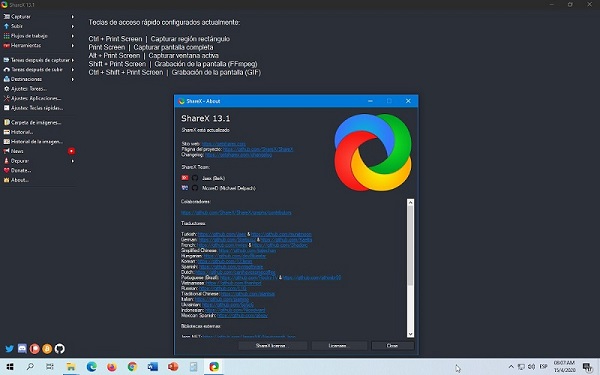This screenshot has width=600, height=375.
Task: Open the Patreon support icon
Action: click(35, 349)
